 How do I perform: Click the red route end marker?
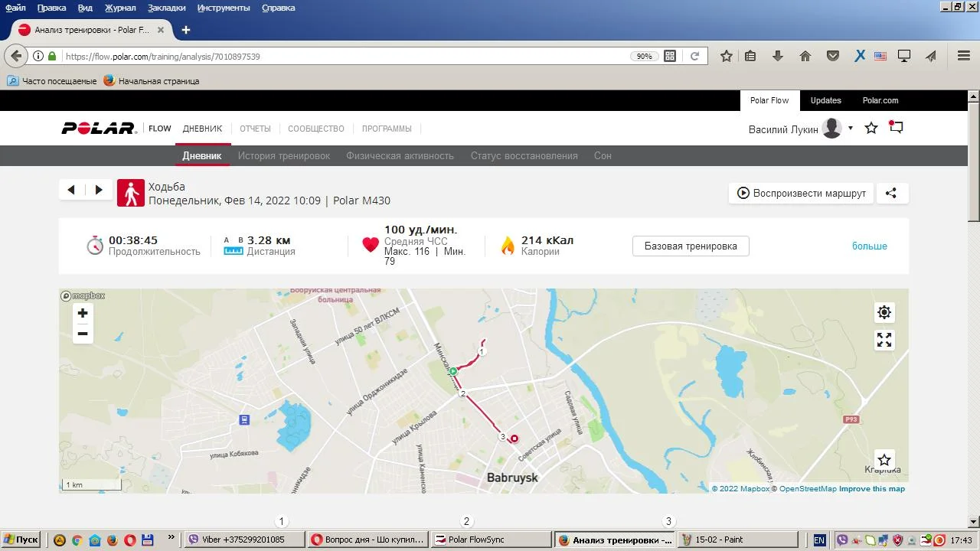pos(514,439)
